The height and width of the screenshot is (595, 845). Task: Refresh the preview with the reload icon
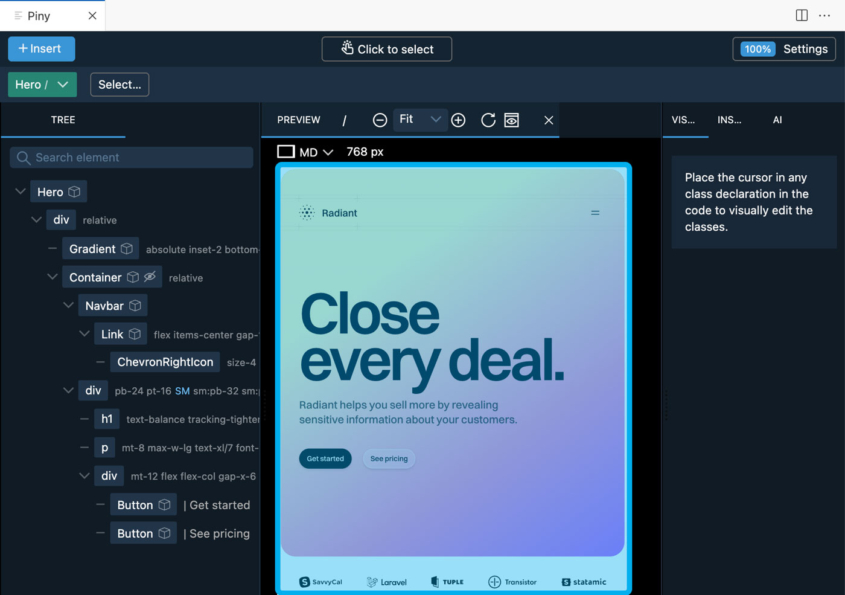pos(488,120)
